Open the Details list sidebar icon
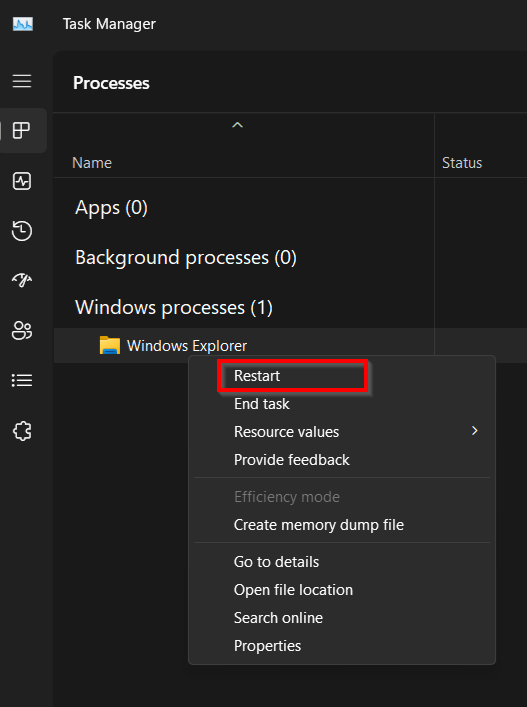Viewport: 527px width, 707px height. [22, 381]
